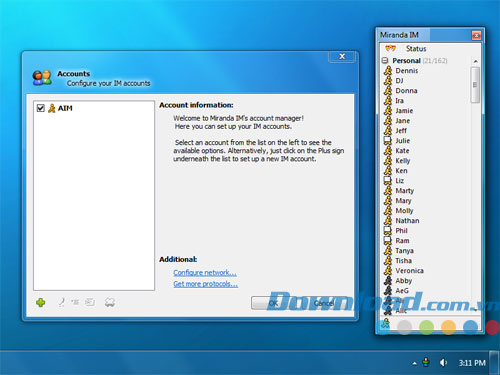
Task: Click the Miranda IM icon in system tray
Action: click(x=426, y=362)
